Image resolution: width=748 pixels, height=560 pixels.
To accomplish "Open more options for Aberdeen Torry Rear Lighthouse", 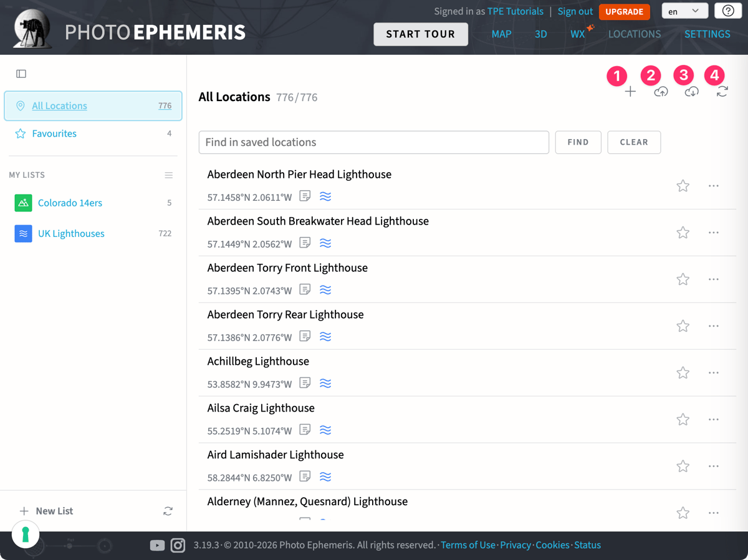I will 714,326.
